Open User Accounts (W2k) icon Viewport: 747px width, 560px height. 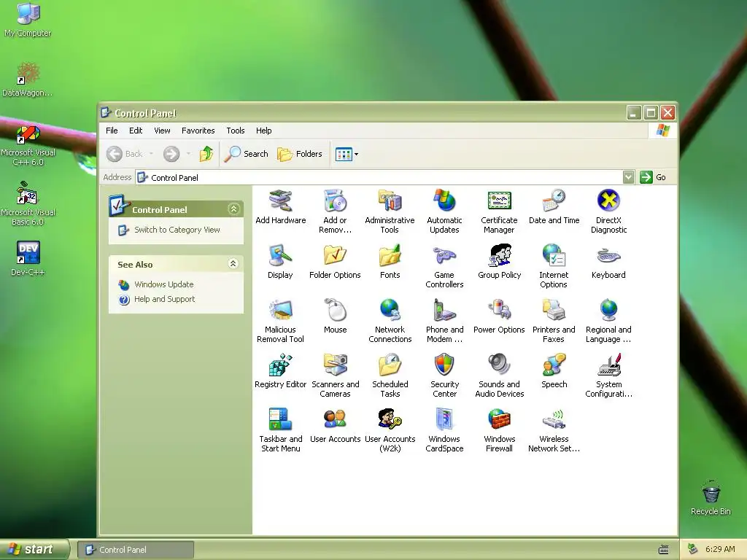(x=390, y=420)
